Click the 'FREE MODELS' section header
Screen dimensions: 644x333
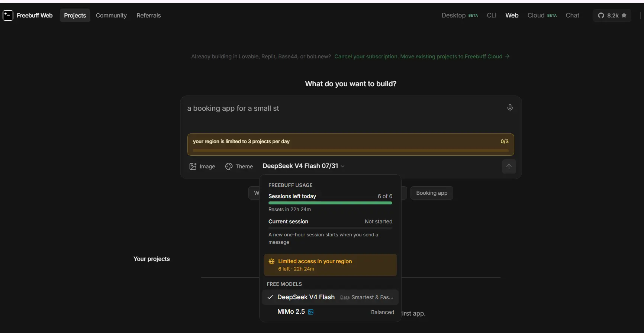[x=284, y=284]
